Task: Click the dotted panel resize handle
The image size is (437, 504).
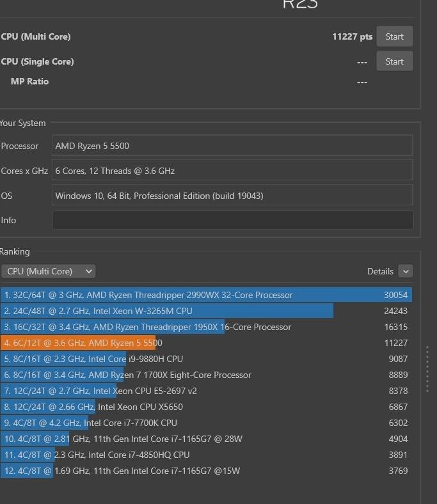Action: coord(427,369)
